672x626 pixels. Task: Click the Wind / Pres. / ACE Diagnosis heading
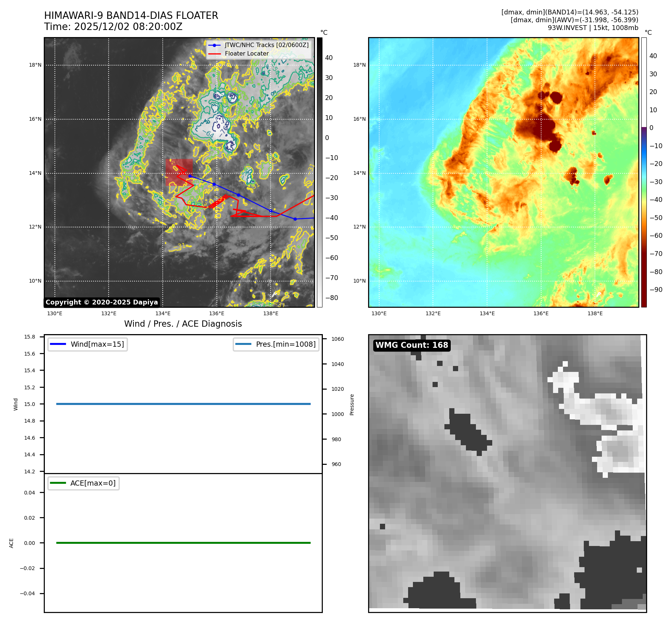(x=183, y=324)
